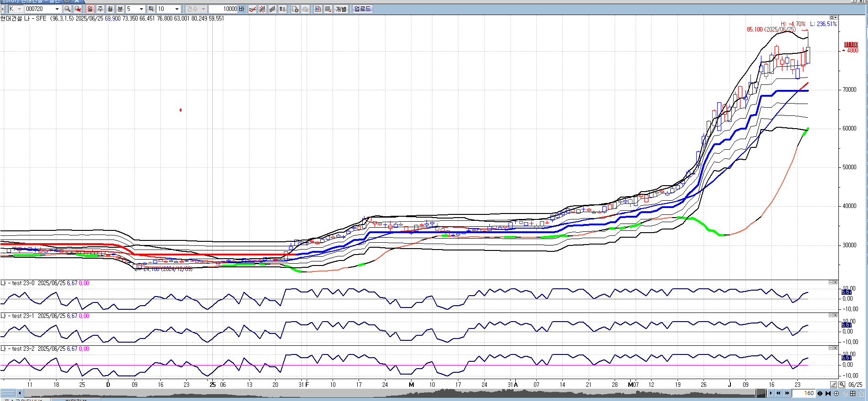This screenshot has height=401, width=868.
Task: Click the pencil drawing tool icon
Action: (833, 385)
